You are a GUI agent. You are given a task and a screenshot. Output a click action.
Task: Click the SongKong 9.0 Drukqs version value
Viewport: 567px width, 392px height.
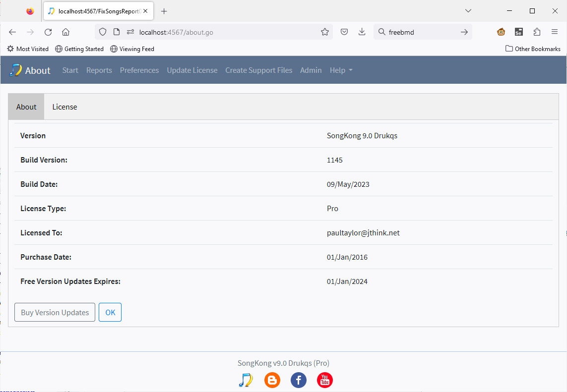click(362, 136)
